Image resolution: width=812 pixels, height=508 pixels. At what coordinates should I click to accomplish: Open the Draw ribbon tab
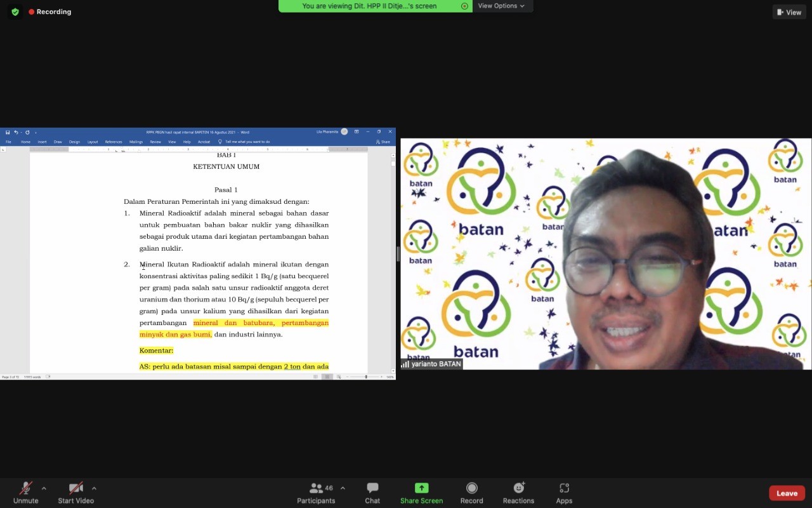pyautogui.click(x=58, y=142)
